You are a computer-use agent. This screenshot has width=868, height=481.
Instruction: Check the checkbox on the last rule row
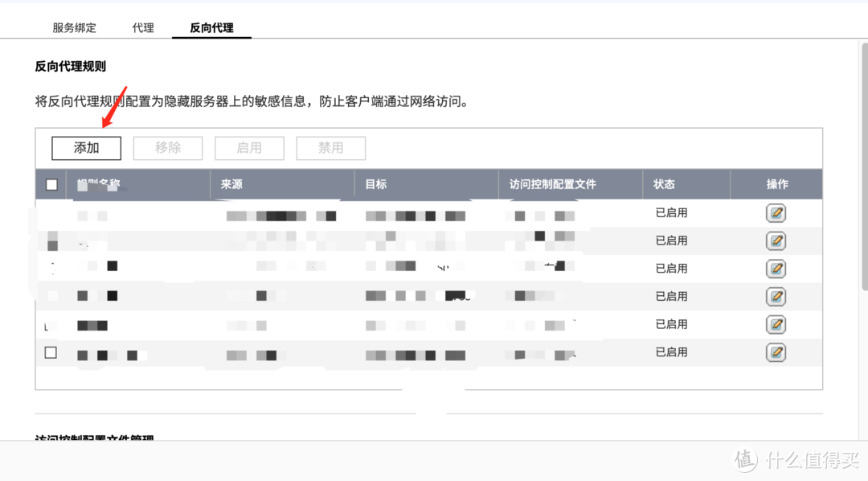[51, 352]
